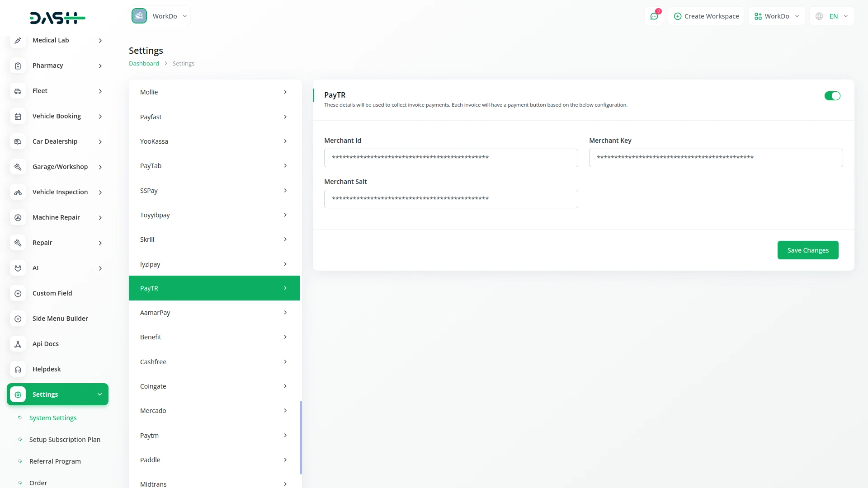The height and width of the screenshot is (488, 868).
Task: Click the DASH logo
Action: 57,18
